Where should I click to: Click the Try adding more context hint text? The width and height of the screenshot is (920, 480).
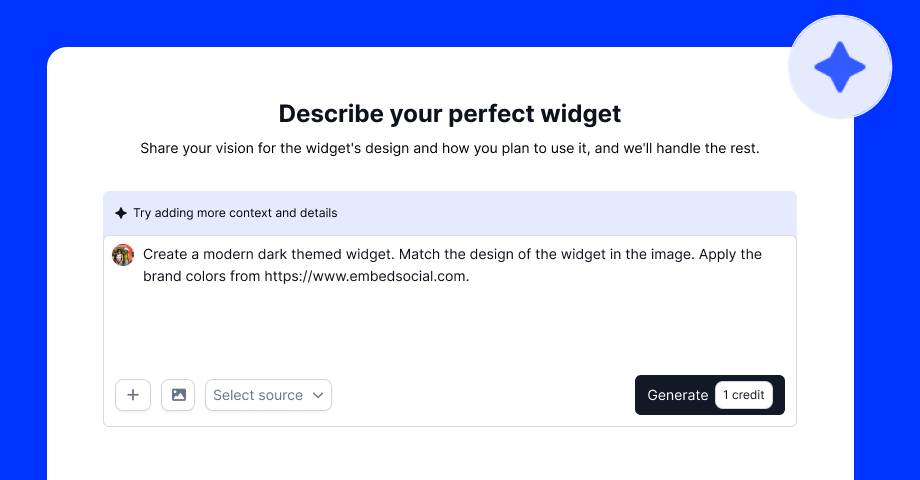tap(235, 213)
